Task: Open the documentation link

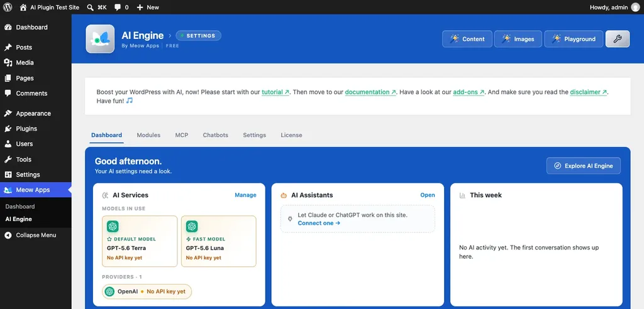Action: [370, 92]
